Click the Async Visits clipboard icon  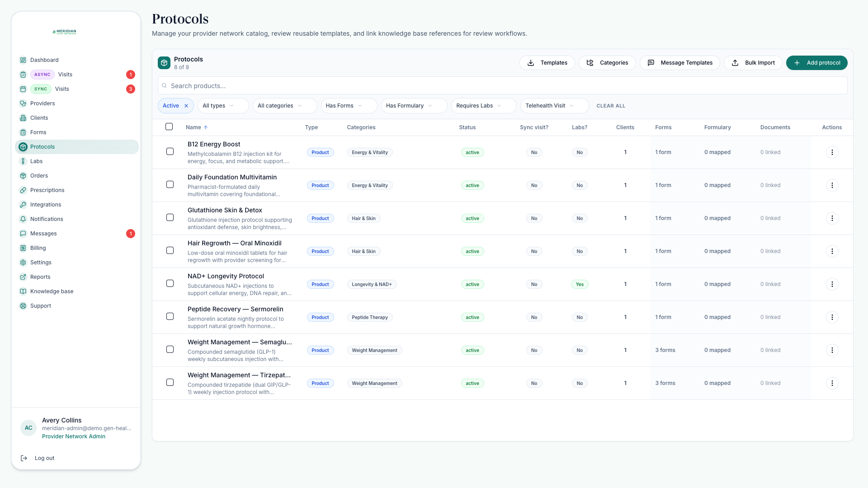coord(23,75)
